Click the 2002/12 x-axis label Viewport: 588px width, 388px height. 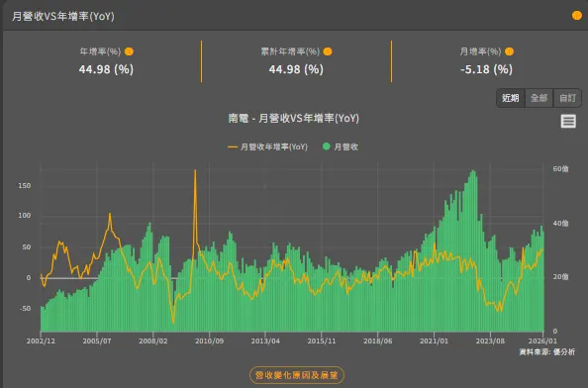point(41,341)
